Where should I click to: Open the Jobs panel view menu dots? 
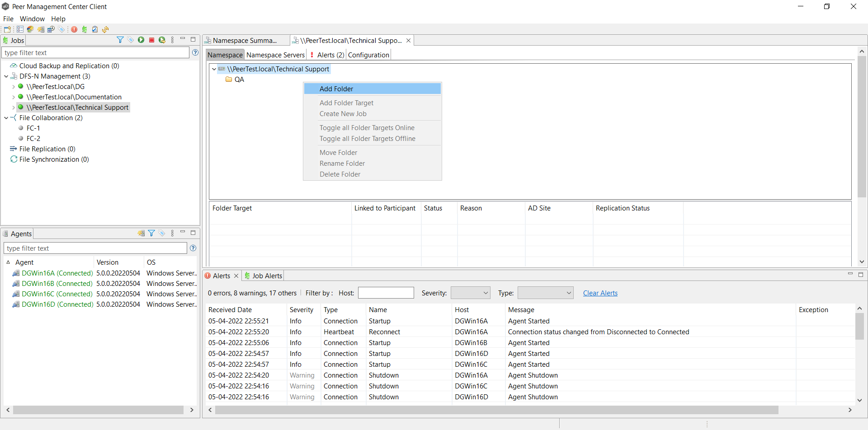172,40
